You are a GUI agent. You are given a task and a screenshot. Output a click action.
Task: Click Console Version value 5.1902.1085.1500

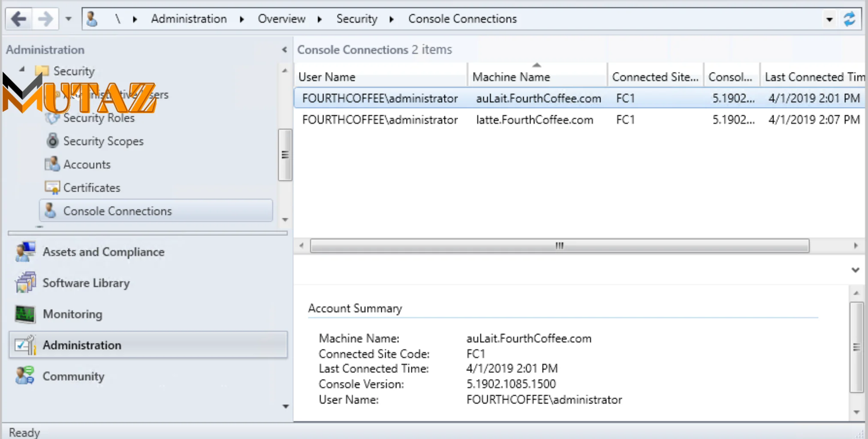point(511,384)
